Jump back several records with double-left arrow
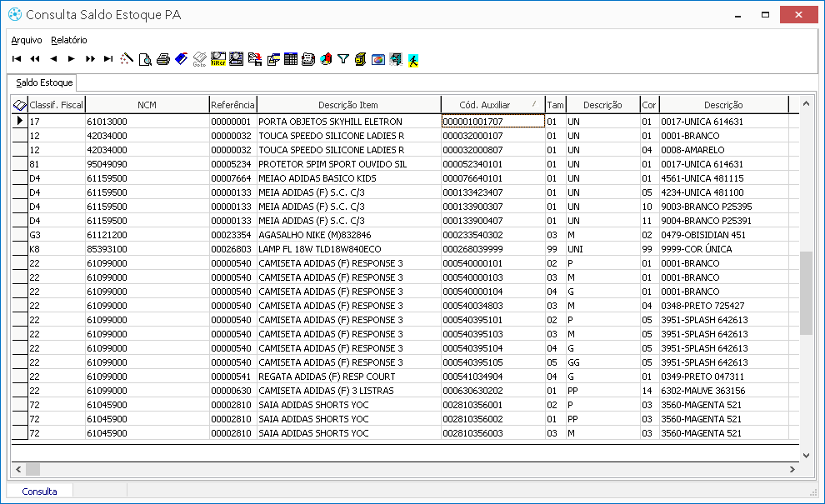Image resolution: width=825 pixels, height=504 pixels. 35,59
